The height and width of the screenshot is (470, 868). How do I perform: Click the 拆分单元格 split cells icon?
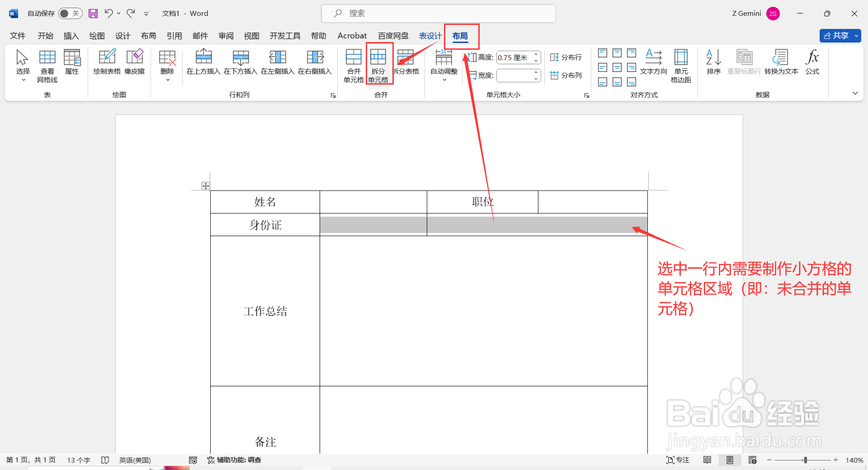pyautogui.click(x=378, y=63)
